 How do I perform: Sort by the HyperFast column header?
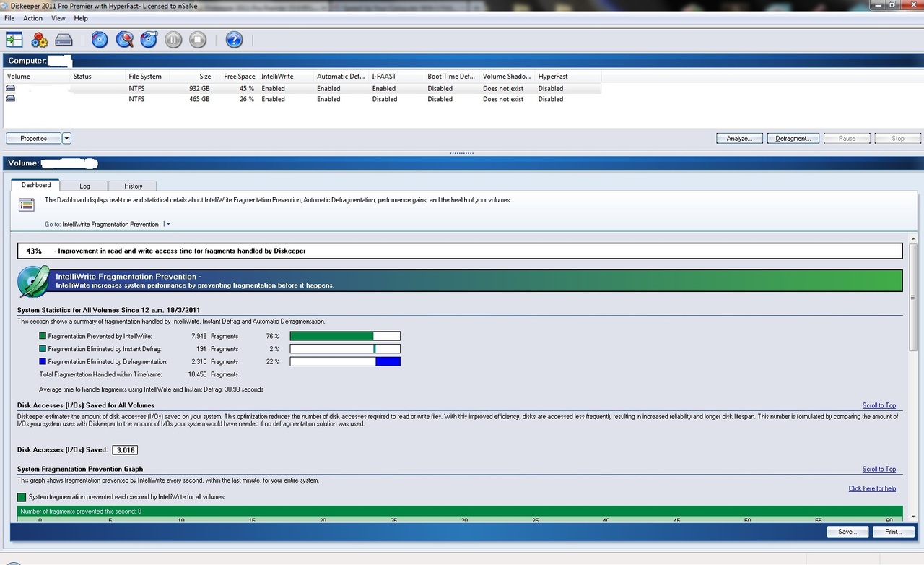click(x=567, y=76)
